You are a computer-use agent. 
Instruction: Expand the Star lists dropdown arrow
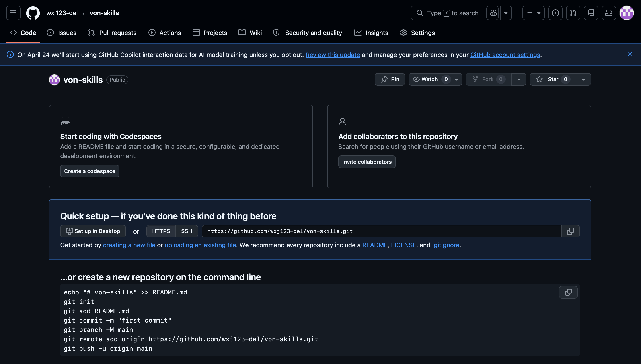click(583, 80)
